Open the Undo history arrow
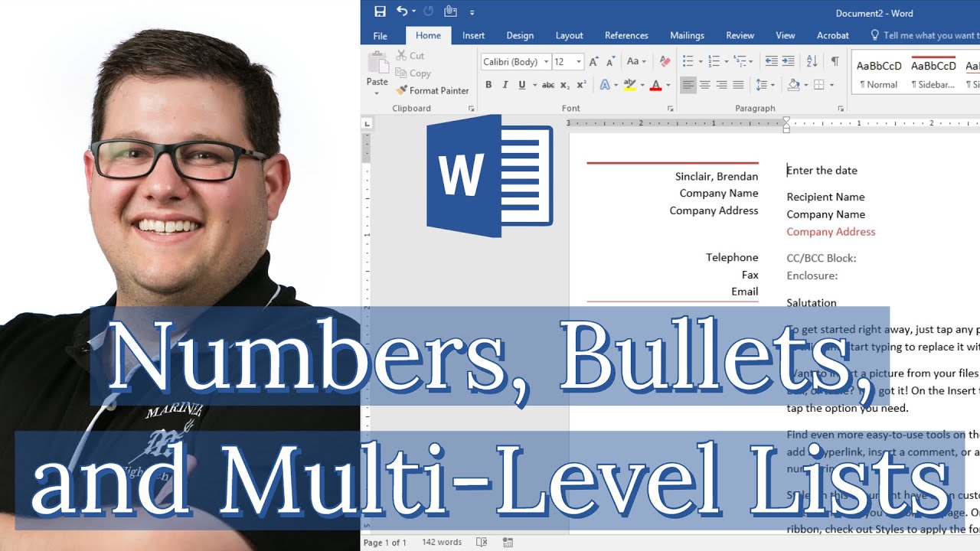The image size is (980, 551). [x=414, y=11]
